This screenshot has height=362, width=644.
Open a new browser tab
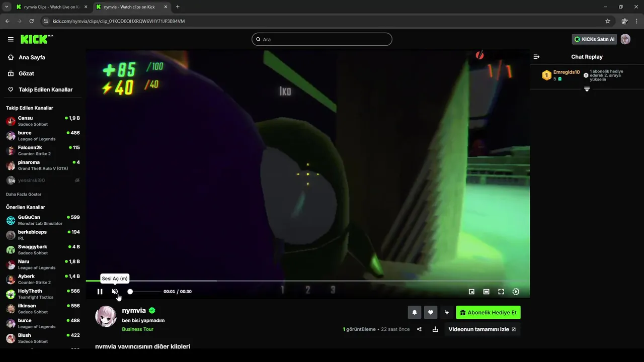178,7
